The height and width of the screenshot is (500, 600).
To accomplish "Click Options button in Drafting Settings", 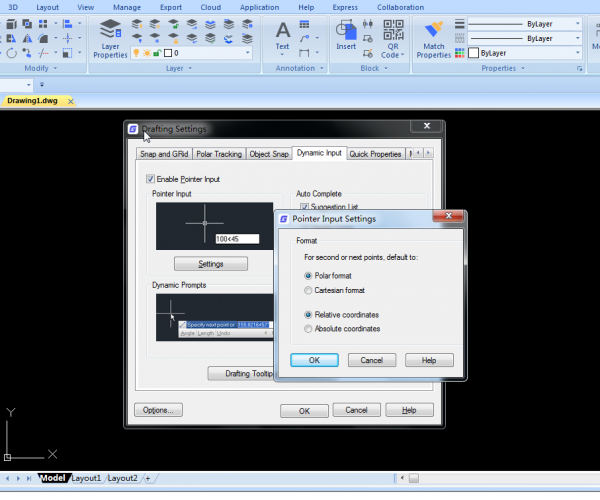I will 158,410.
